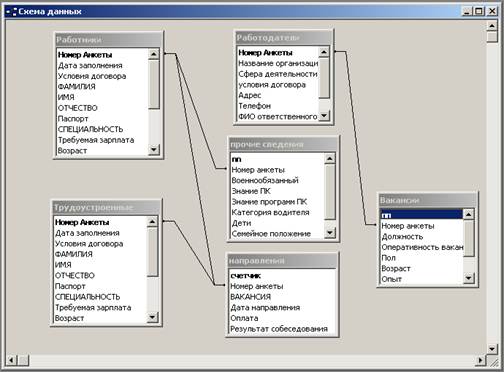This screenshot has width=504, height=372.
Task: Select Военнообязанный field in прочие сведения
Action: tap(265, 180)
